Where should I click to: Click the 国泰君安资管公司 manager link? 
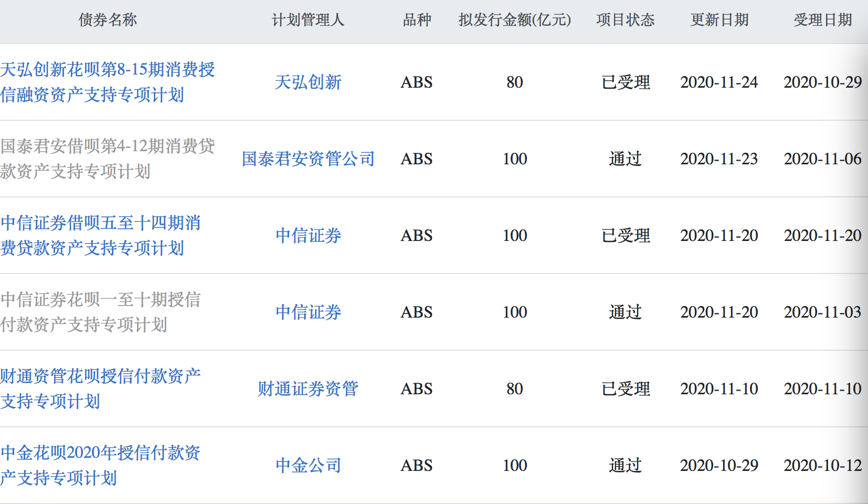click(x=308, y=159)
